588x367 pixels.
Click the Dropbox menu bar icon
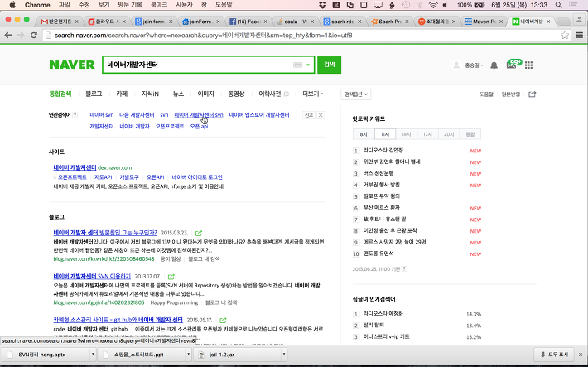pyautogui.click(x=322, y=5)
